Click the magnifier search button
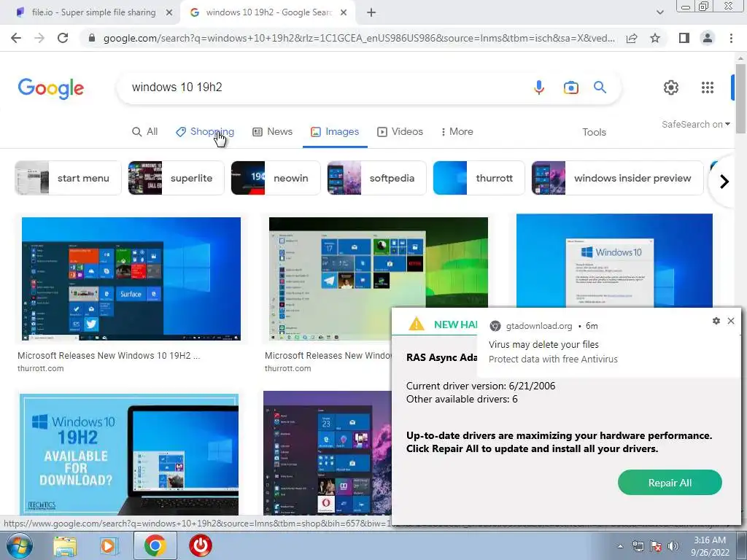This screenshot has height=560, width=747. point(600,87)
